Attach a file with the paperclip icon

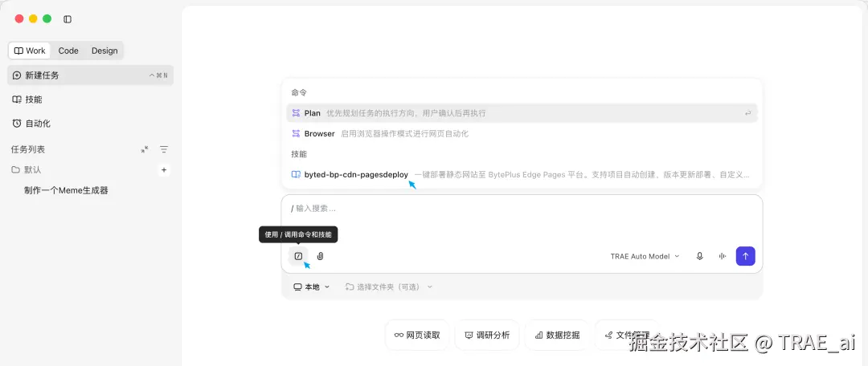coord(320,256)
